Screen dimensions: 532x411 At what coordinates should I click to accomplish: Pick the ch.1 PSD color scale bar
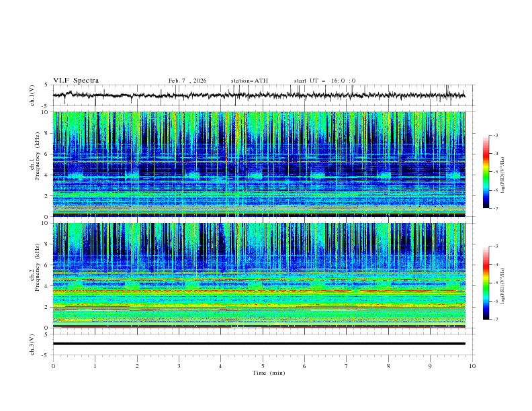click(x=486, y=172)
